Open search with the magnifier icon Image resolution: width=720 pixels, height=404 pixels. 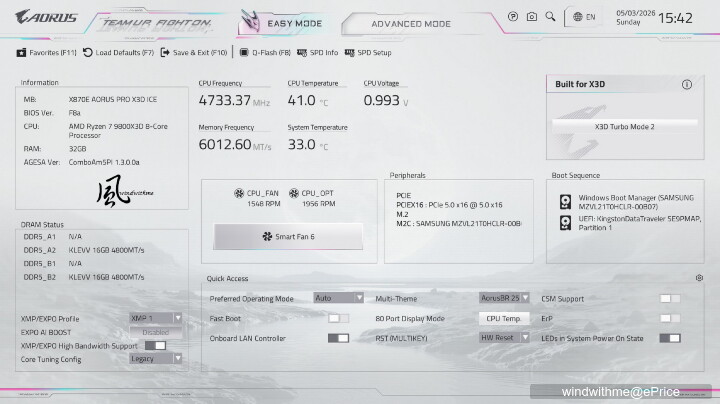click(550, 17)
